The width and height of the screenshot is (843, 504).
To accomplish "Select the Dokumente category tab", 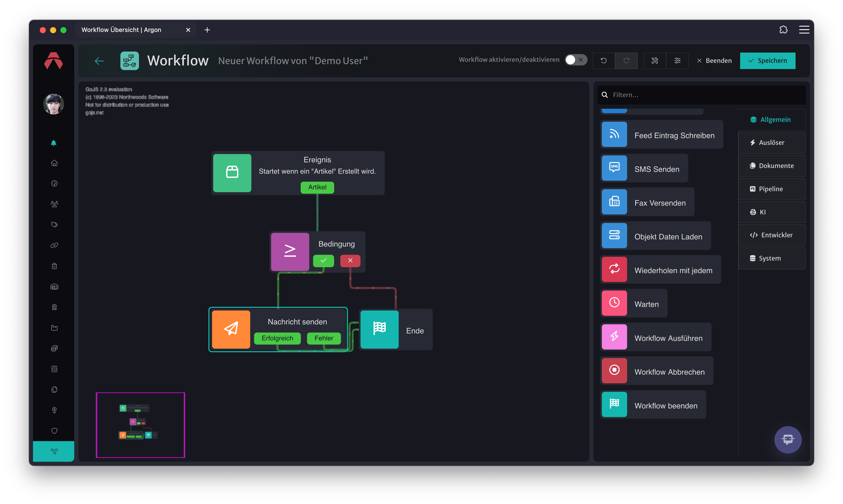I will (x=772, y=166).
